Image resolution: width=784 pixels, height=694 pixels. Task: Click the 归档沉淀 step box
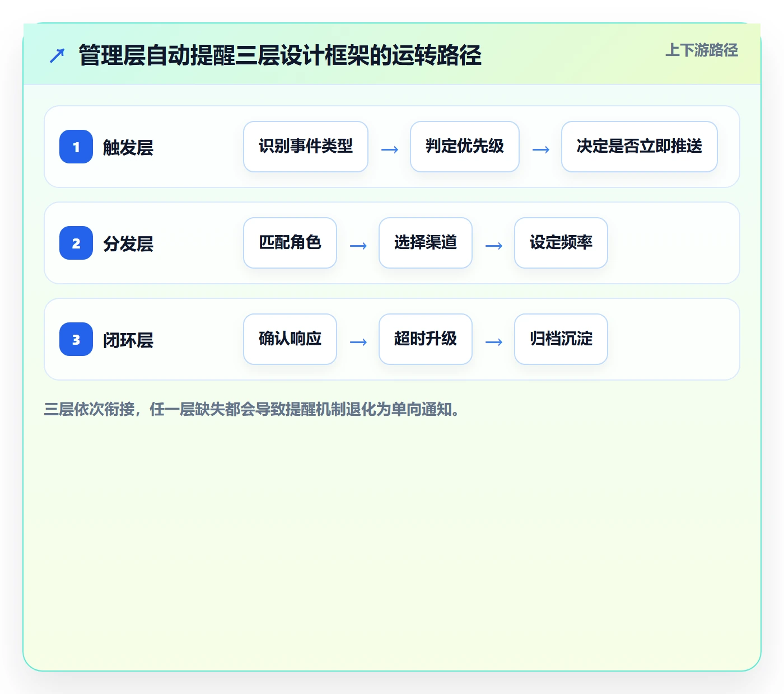coord(561,339)
